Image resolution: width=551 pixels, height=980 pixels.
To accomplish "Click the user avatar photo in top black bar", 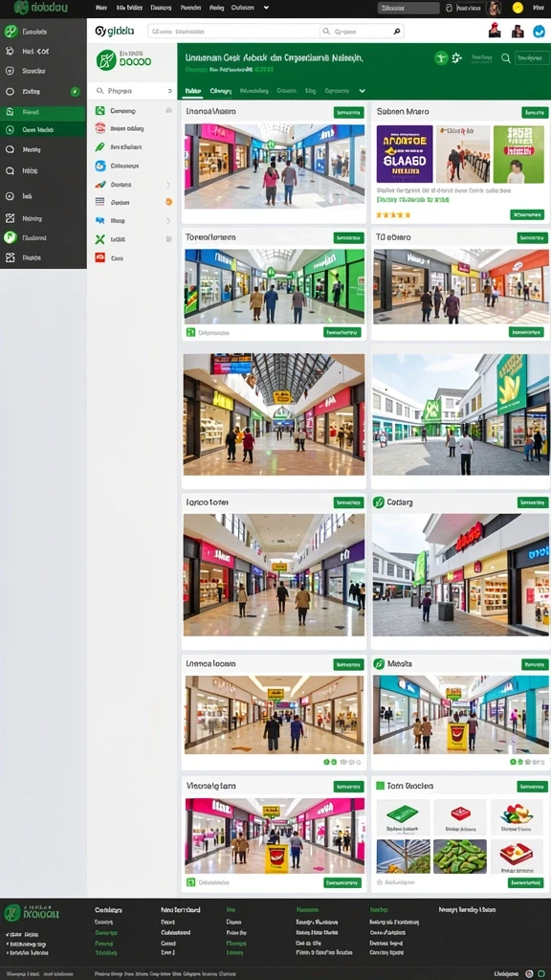I will pos(495,8).
